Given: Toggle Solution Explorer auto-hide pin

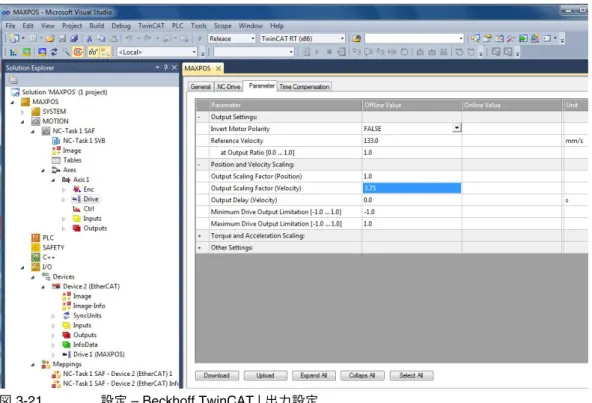Looking at the screenshot, I should click(x=166, y=68).
